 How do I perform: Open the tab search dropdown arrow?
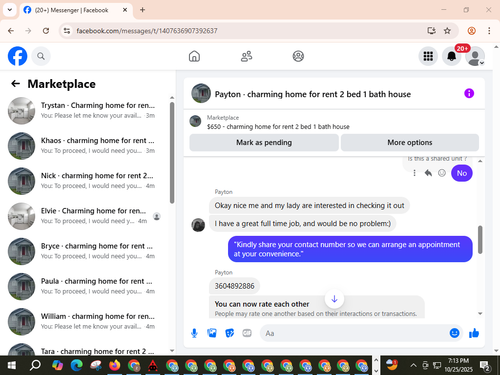10,10
